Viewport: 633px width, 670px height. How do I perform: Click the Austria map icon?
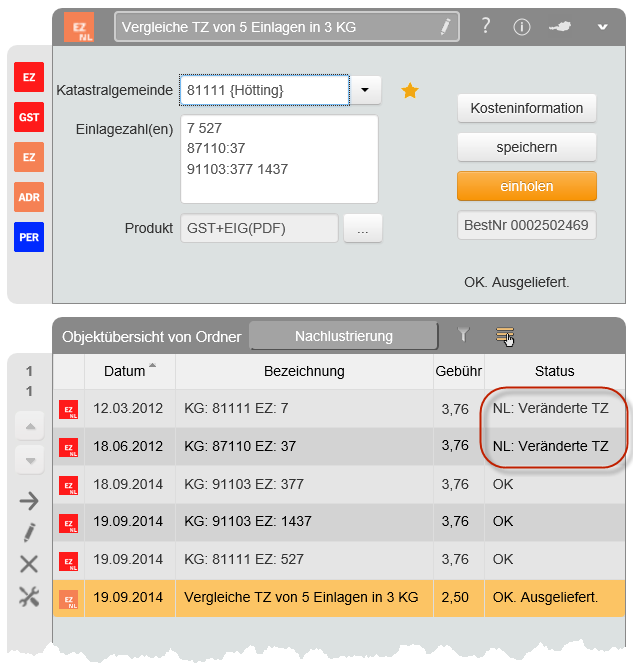(560, 27)
